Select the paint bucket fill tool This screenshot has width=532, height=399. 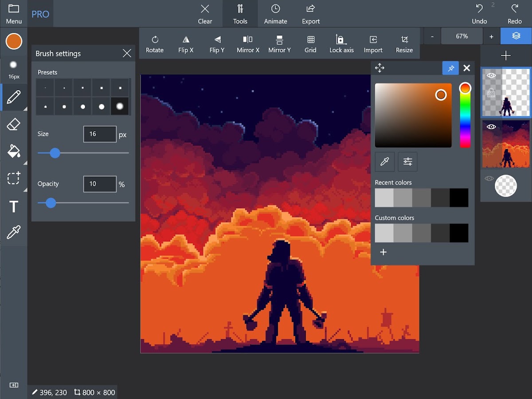click(x=14, y=151)
